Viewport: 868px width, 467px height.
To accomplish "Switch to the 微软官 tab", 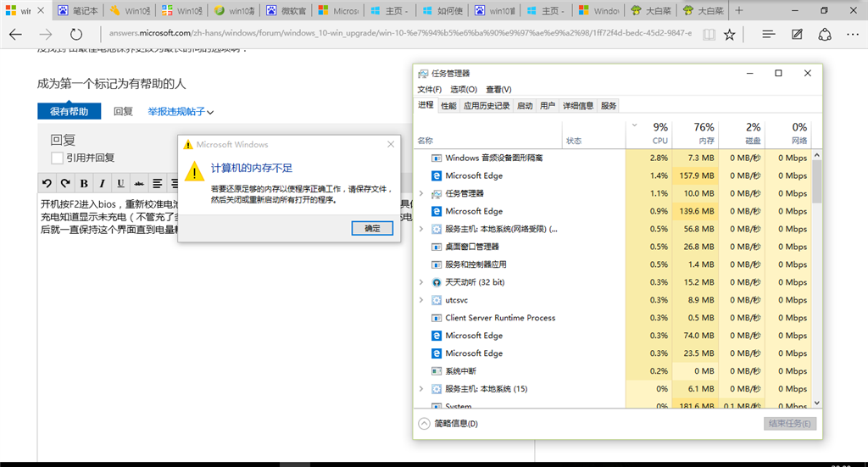I will (286, 10).
